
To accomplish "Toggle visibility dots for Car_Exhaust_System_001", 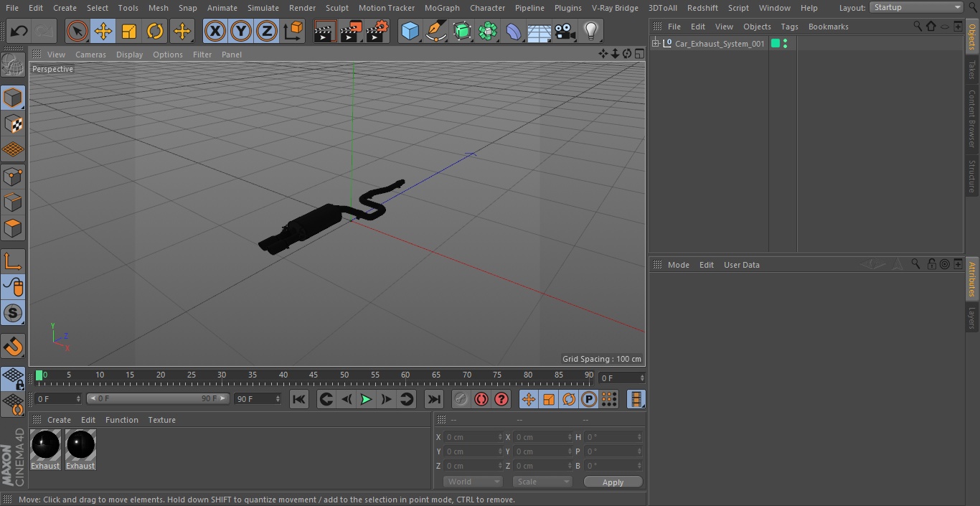I will (x=786, y=44).
